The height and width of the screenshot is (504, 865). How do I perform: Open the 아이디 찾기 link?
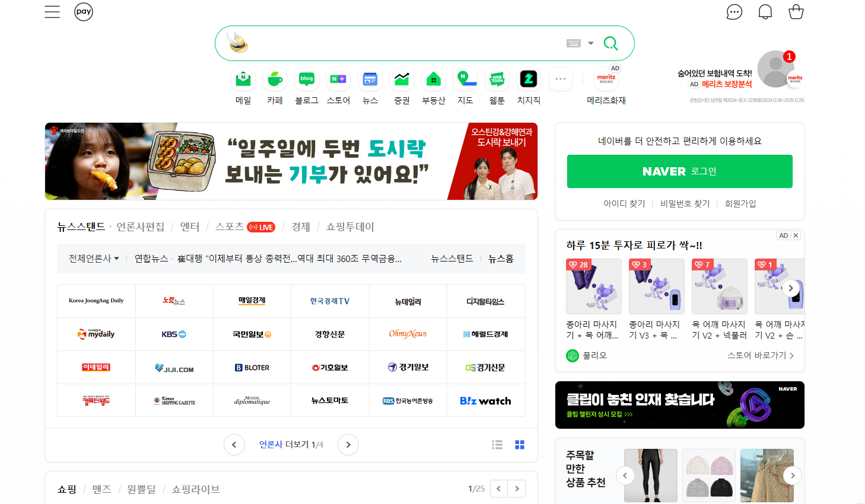[624, 203]
